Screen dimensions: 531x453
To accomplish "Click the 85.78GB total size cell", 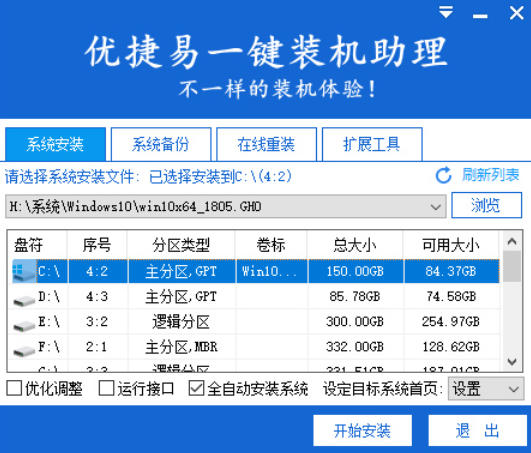I will click(355, 297).
